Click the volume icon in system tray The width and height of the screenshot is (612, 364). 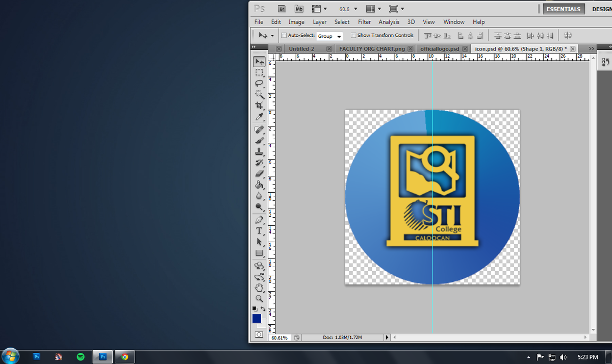coord(563,357)
